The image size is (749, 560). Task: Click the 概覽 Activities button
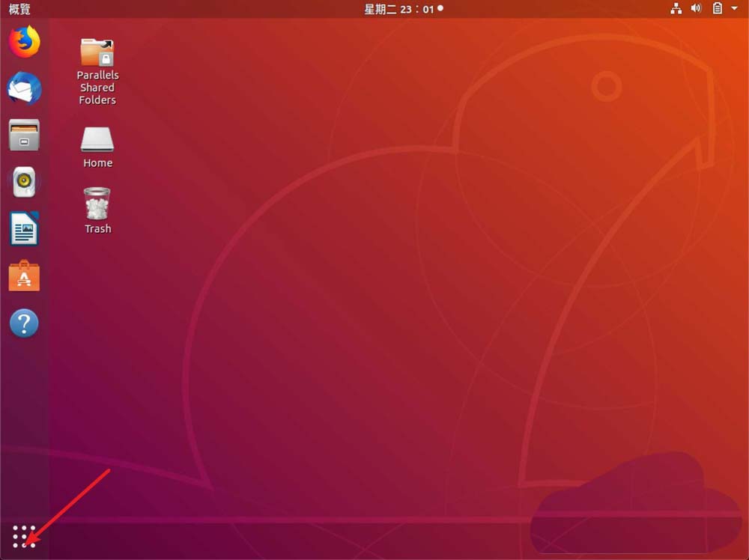(x=19, y=9)
